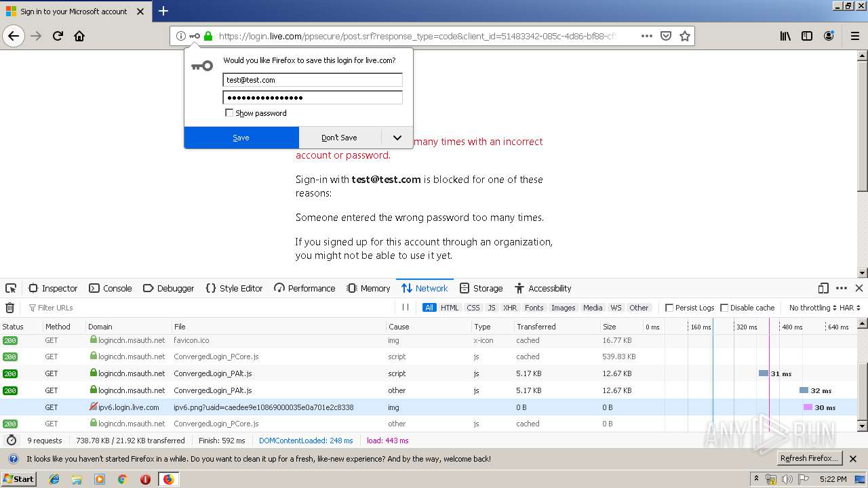Switch to the Inspector tab
Screen dimensions: 868x488
point(53,288)
